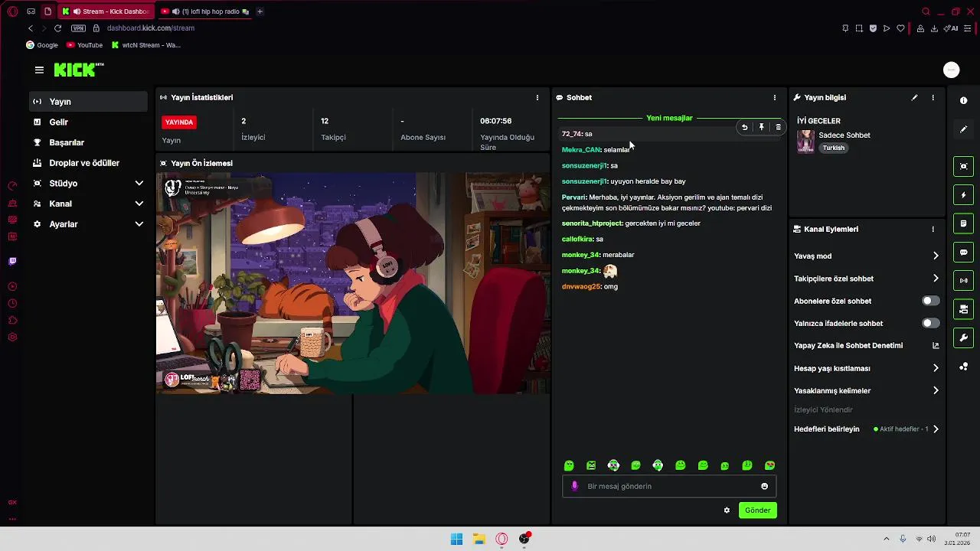Open Hedefleri belirleyin chevron

935,429
